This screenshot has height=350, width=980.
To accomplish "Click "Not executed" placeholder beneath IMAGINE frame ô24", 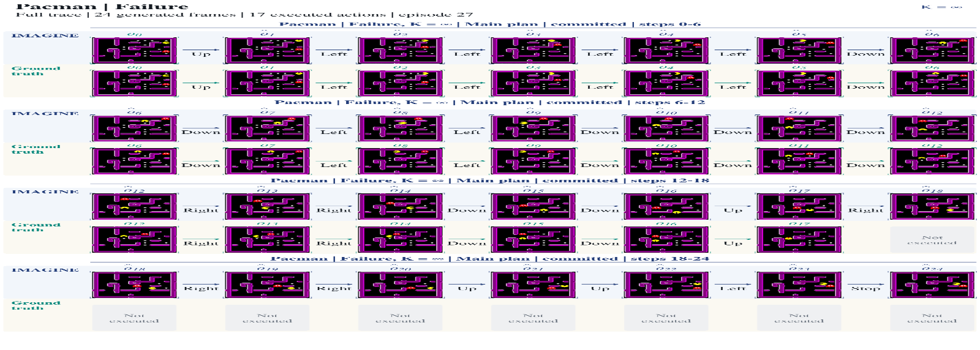I will [x=932, y=318].
